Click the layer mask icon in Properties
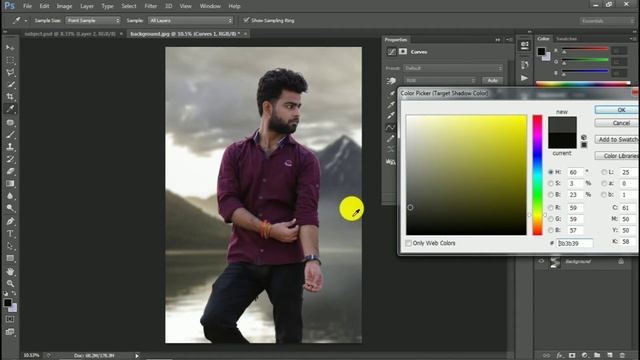Image resolution: width=640 pixels, height=360 pixels. click(403, 51)
